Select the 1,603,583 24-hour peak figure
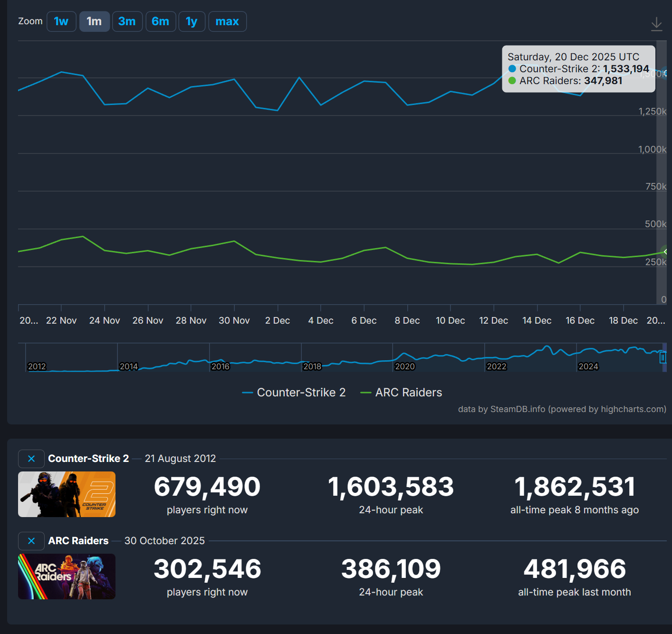Viewport: 672px width, 634px height. coord(391,487)
